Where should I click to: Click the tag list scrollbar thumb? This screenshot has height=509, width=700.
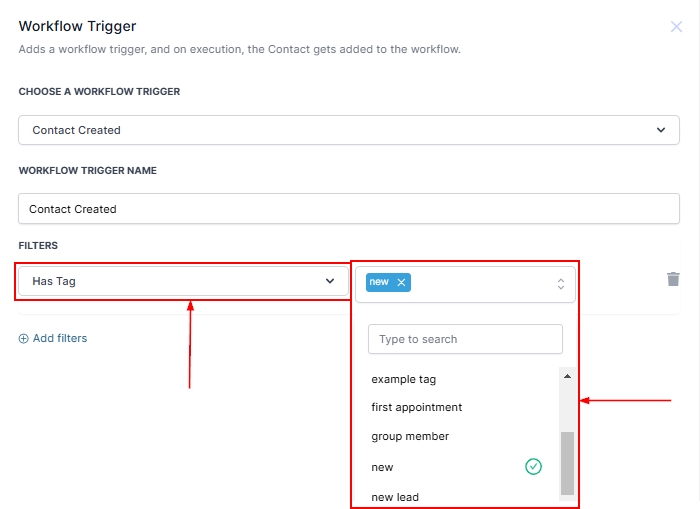(x=567, y=462)
